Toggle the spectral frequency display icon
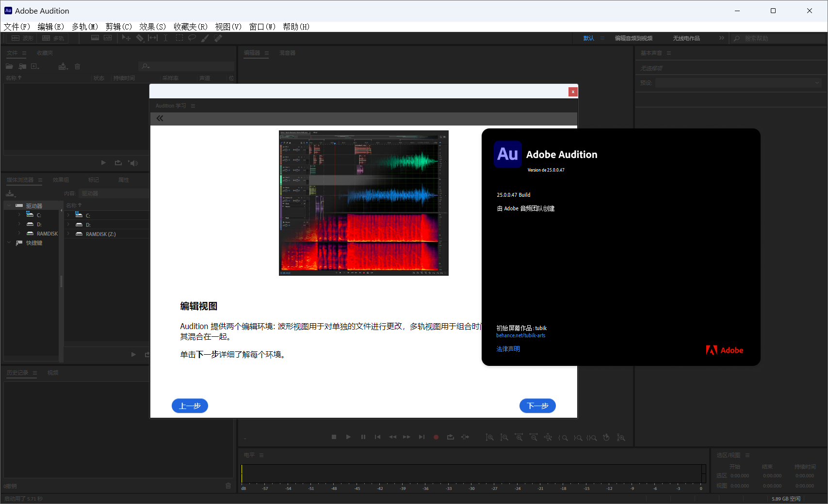The image size is (828, 504). pyautogui.click(x=95, y=38)
